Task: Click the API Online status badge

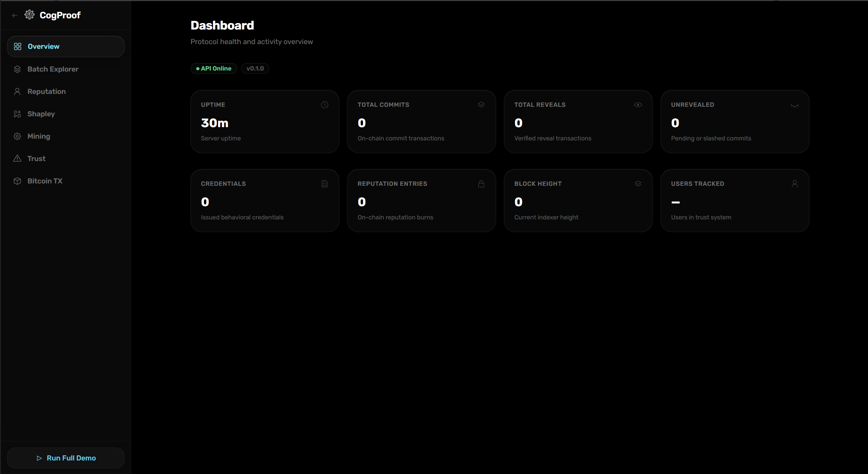Action: [x=214, y=68]
